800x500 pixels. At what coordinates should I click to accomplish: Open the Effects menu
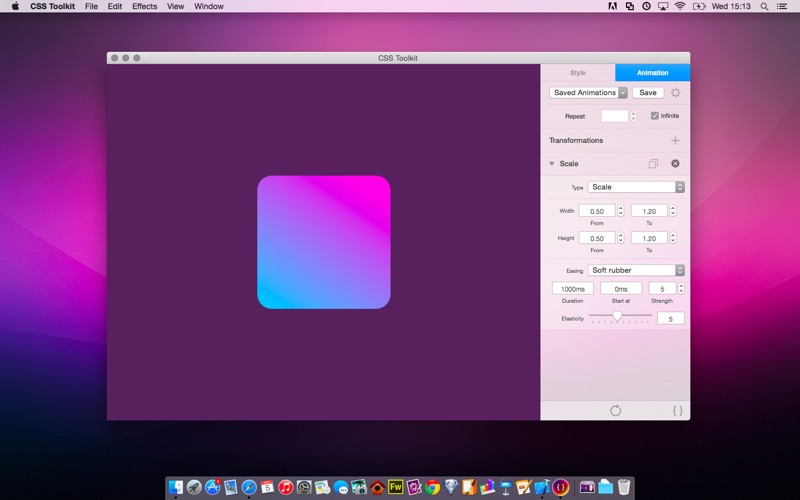click(144, 6)
